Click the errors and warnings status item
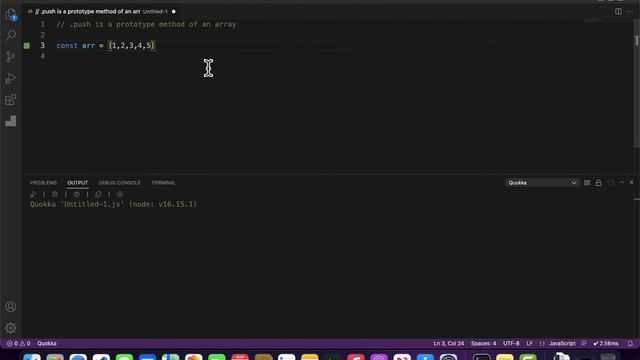The image size is (640, 360). (x=18, y=344)
